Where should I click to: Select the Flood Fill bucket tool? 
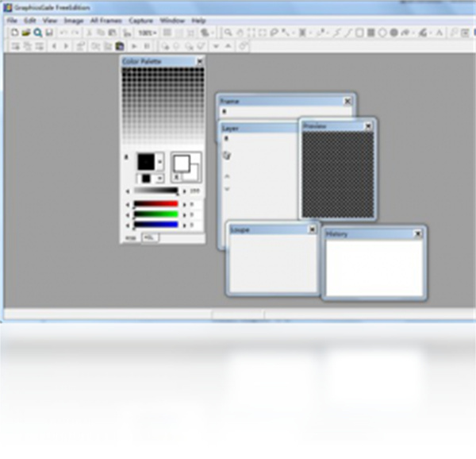tap(423, 33)
